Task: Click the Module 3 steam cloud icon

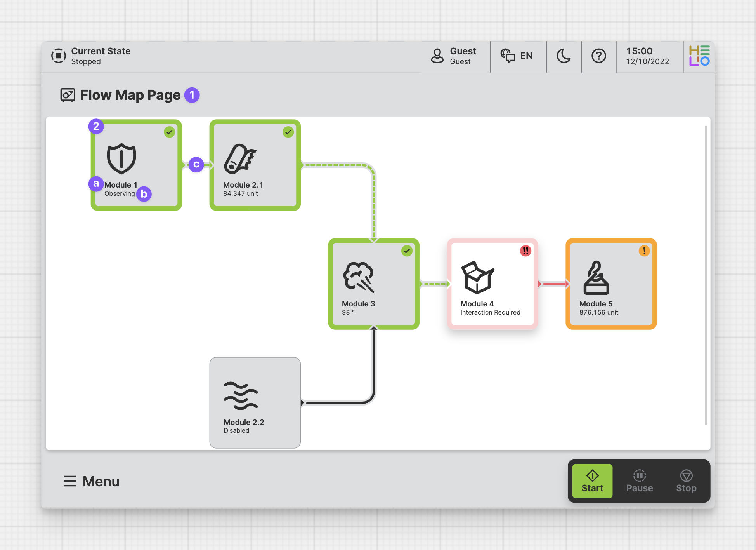Action: click(359, 277)
